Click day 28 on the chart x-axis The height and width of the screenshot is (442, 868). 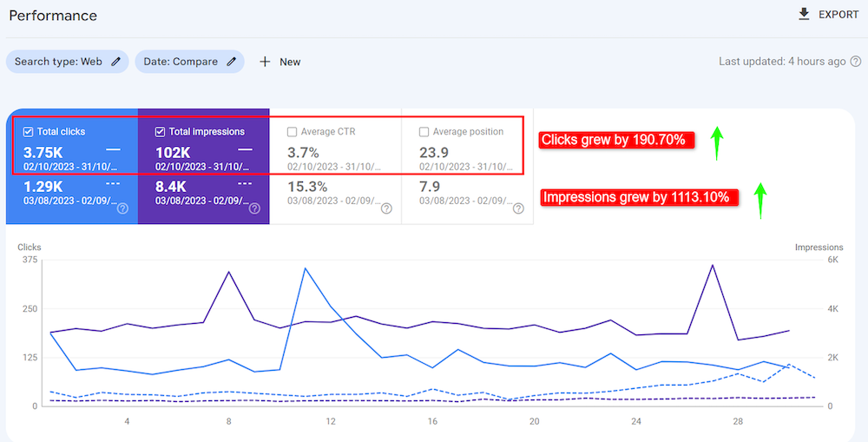click(738, 421)
